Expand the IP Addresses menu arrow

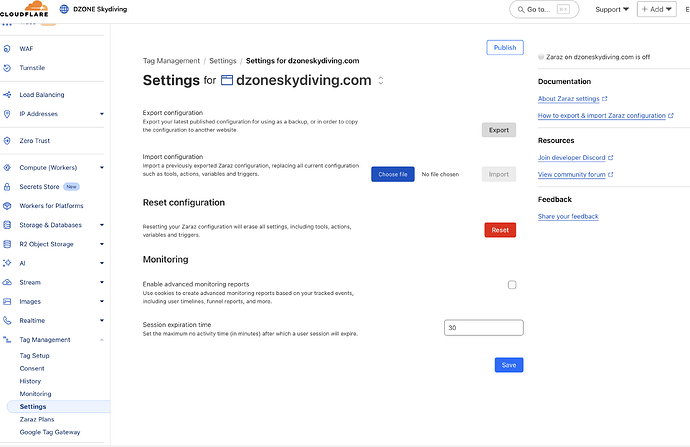pos(102,114)
